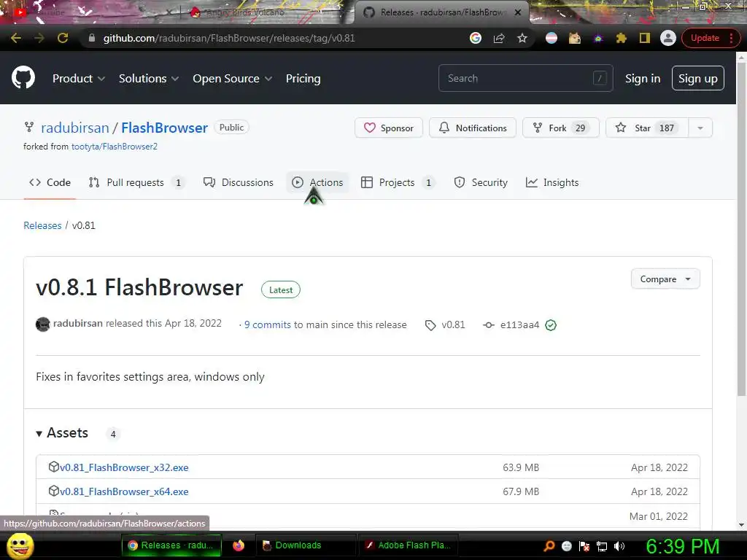Click the page vertical scrollbar
The height and width of the screenshot is (560, 747).
point(741,228)
